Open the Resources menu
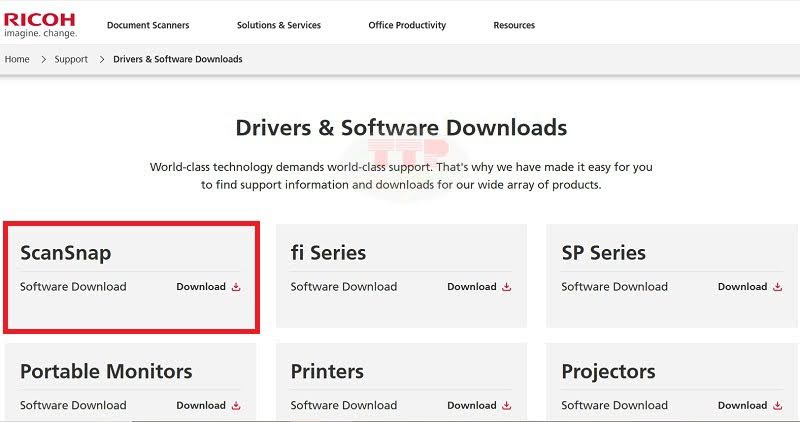The width and height of the screenshot is (800, 422). 514,25
